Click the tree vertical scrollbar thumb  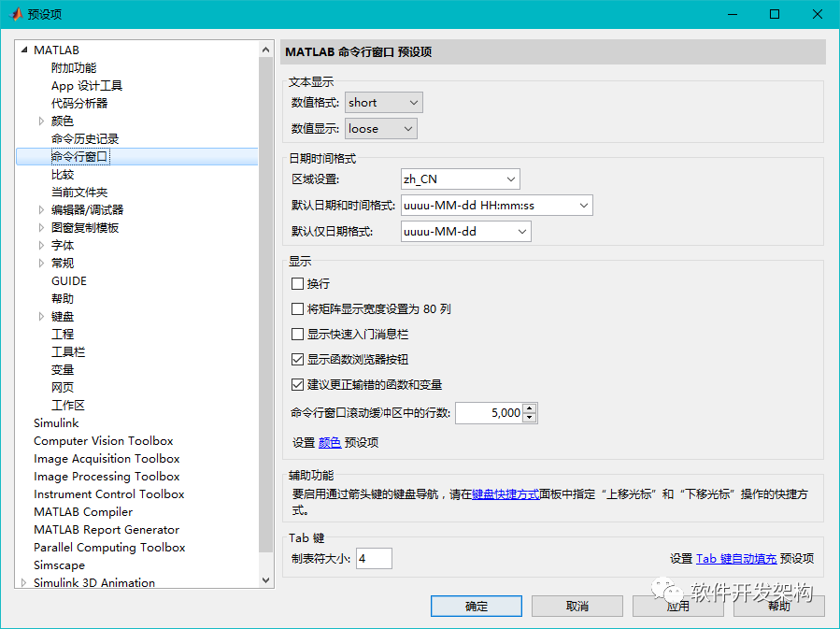265,305
